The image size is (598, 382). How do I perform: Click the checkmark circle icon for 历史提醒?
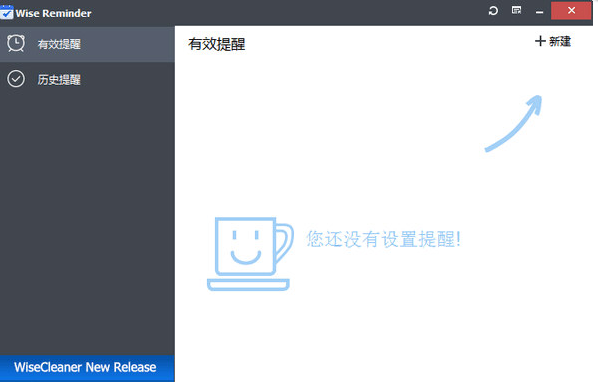(x=16, y=79)
